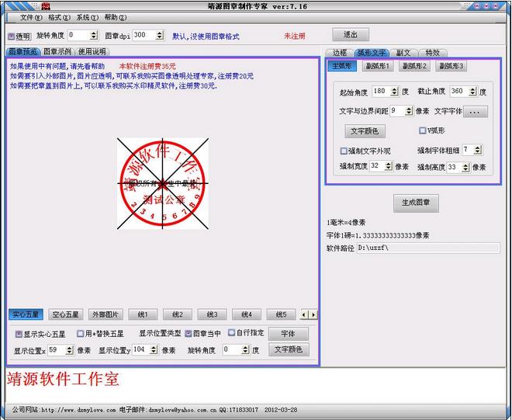Select the 自行指定 position option
The height and width of the screenshot is (420, 512).
coord(231,333)
